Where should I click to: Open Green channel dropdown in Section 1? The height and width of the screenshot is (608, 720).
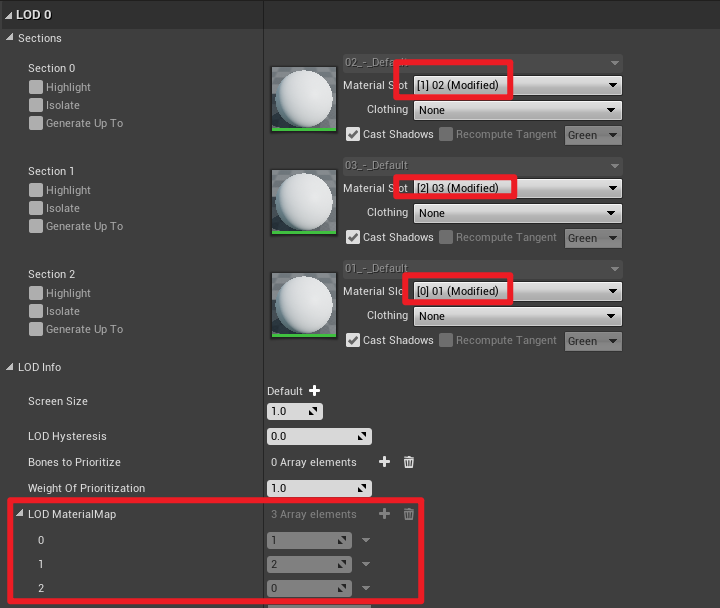tap(593, 238)
